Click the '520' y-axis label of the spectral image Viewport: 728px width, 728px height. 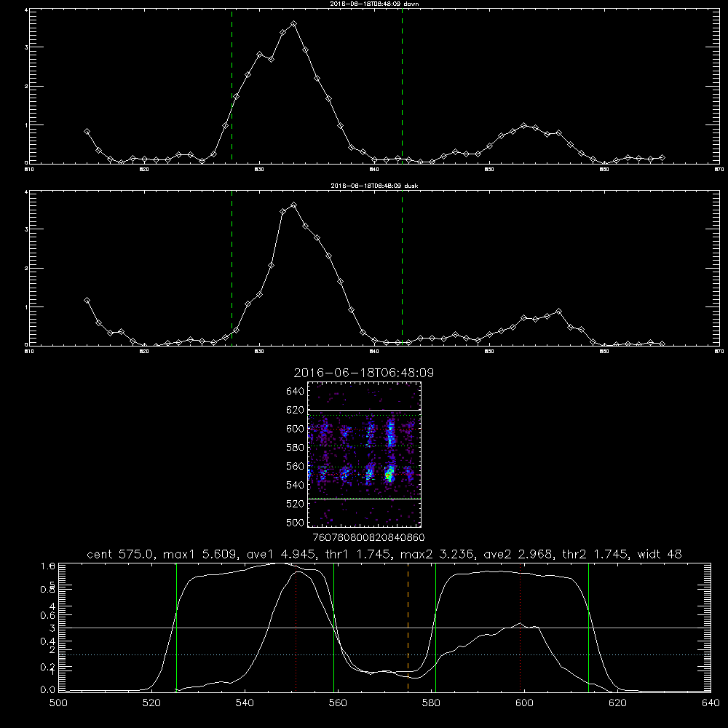coord(296,504)
